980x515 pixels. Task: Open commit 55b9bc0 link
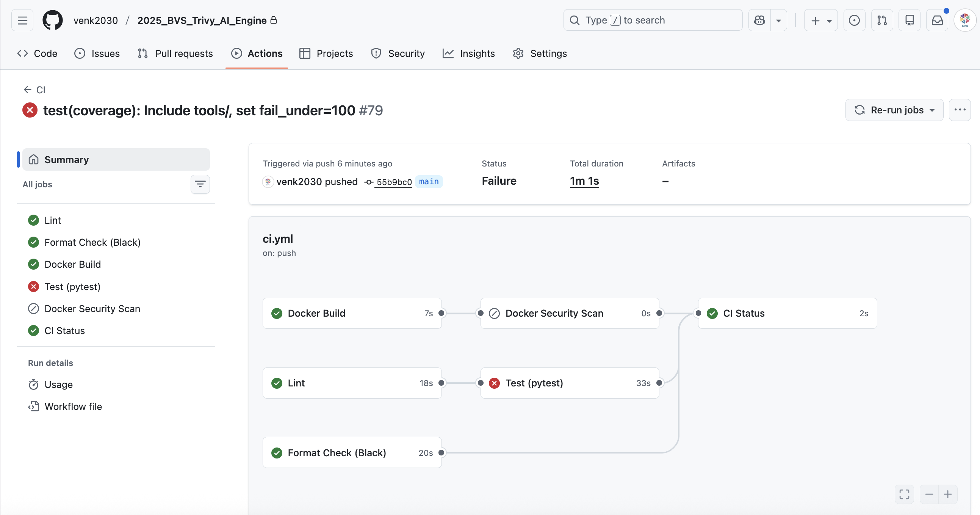pyautogui.click(x=394, y=182)
